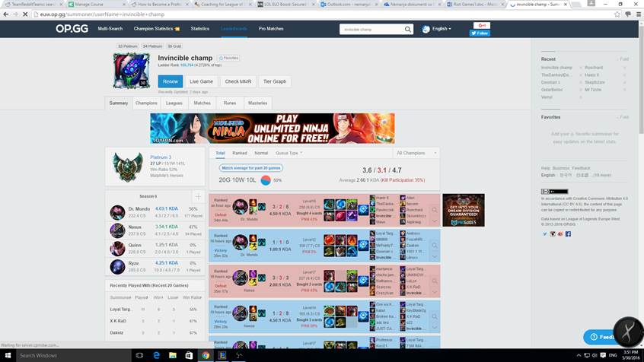Select the Ranked match filter tab
644x362 pixels.
point(240,153)
